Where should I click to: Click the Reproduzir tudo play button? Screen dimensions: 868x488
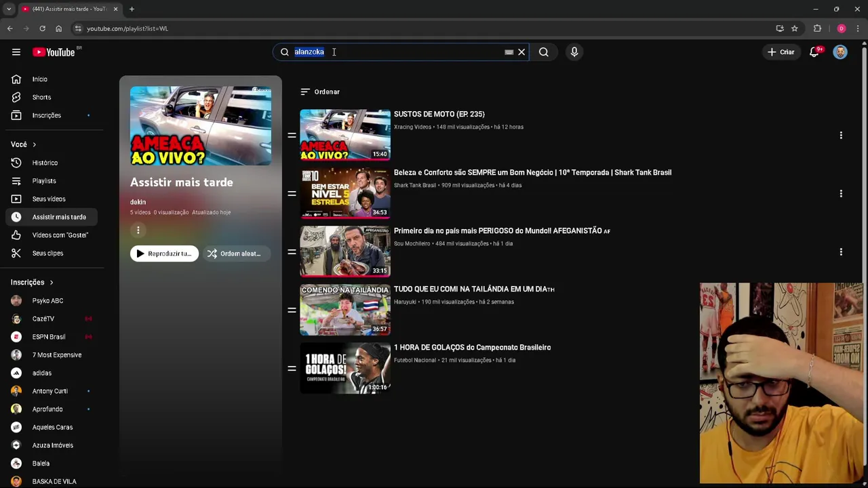(164, 253)
